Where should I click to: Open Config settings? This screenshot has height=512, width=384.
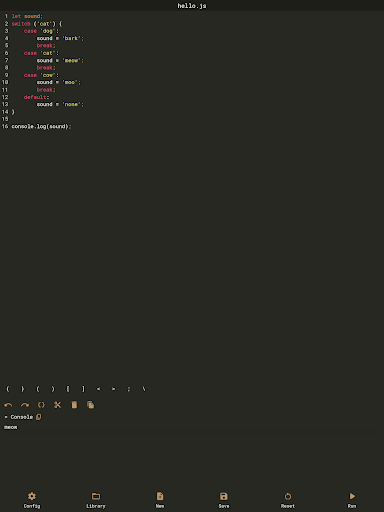(32, 500)
